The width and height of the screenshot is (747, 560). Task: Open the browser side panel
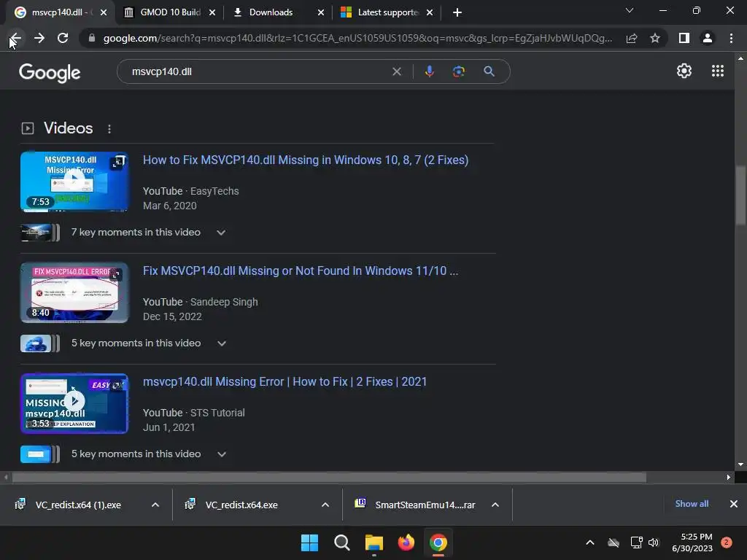pyautogui.click(x=684, y=38)
